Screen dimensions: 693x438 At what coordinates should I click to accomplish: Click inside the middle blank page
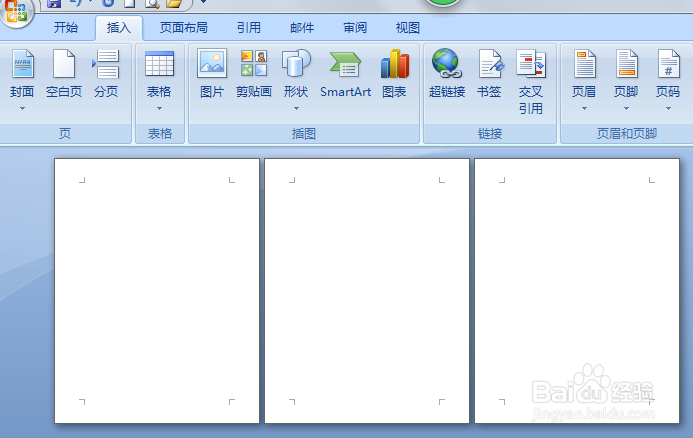(367, 291)
